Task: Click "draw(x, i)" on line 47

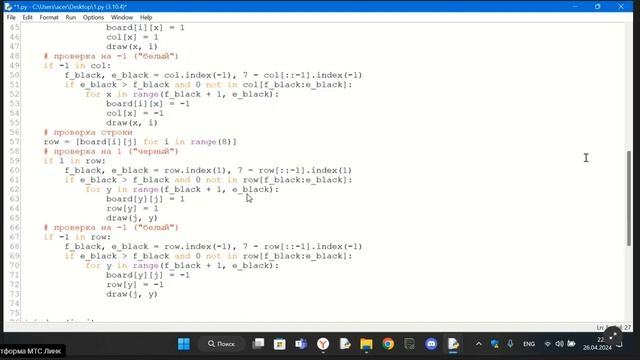Action: tap(132, 47)
